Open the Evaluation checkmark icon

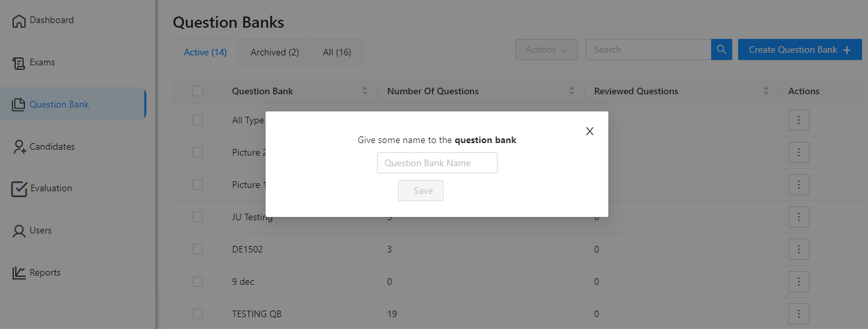click(x=19, y=189)
